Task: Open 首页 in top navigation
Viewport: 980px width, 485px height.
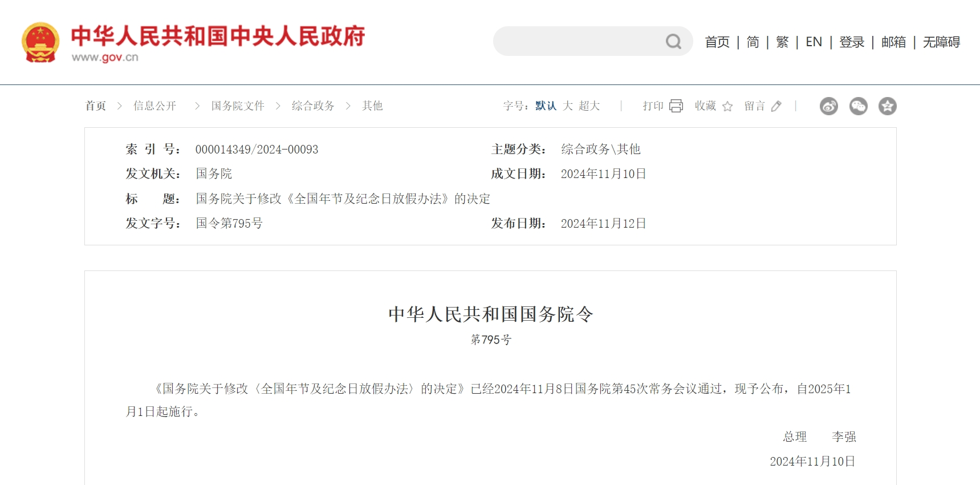Action: (x=717, y=42)
